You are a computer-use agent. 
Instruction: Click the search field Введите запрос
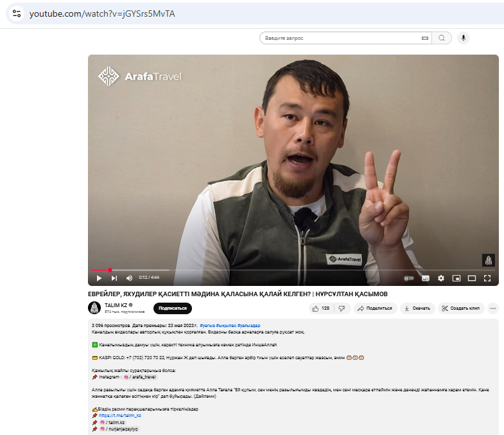click(x=340, y=39)
